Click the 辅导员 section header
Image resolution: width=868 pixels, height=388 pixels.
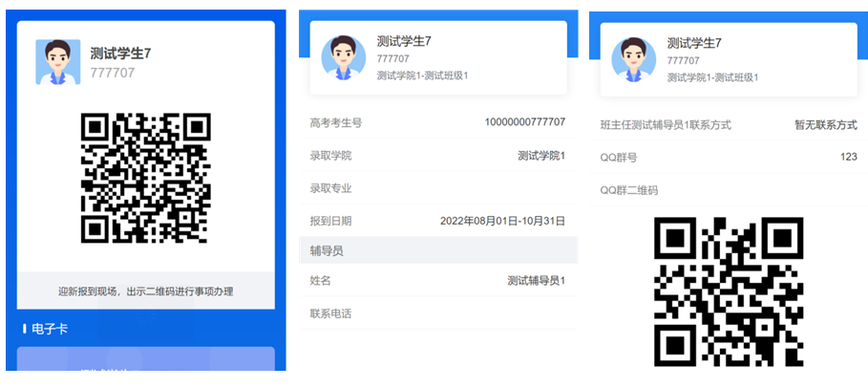(438, 250)
